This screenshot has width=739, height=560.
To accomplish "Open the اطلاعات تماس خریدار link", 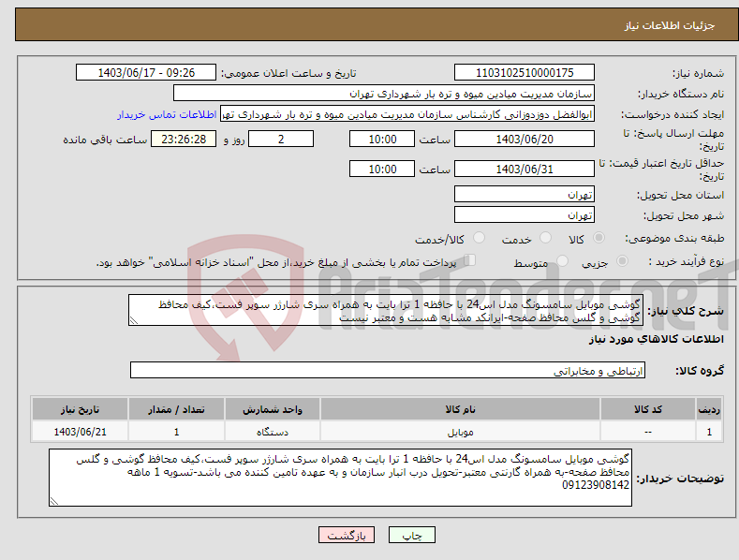I will pyautogui.click(x=167, y=114).
